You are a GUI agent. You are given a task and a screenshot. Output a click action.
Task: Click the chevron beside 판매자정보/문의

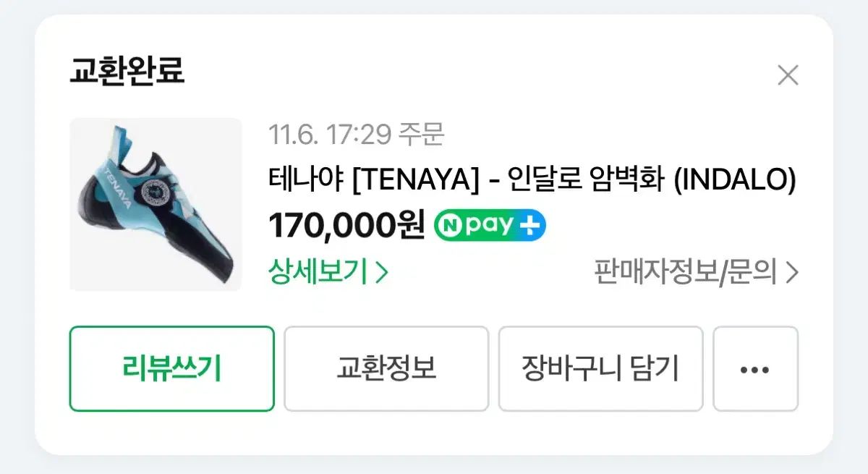[x=792, y=273]
